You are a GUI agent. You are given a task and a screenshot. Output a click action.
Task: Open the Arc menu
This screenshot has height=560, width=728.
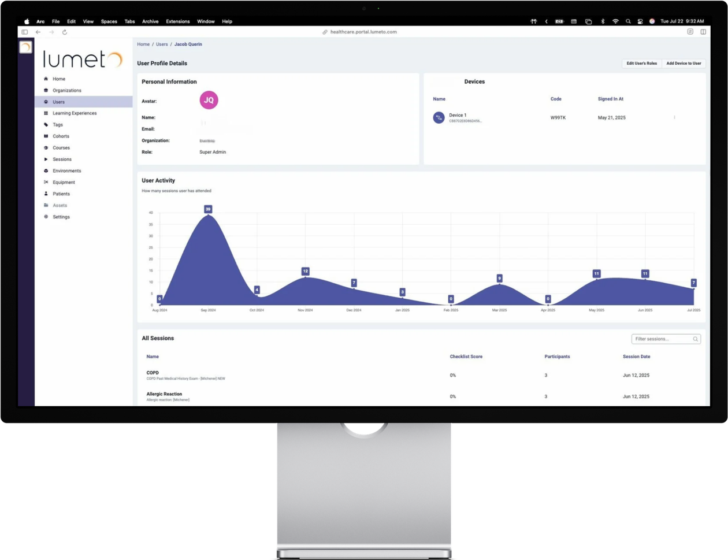[40, 21]
